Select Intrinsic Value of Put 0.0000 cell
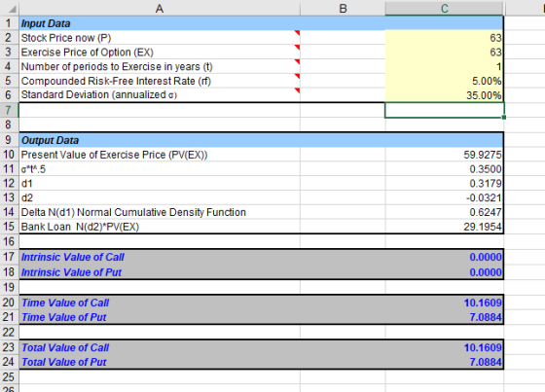Viewport: 545px width, 392px height. [444, 271]
